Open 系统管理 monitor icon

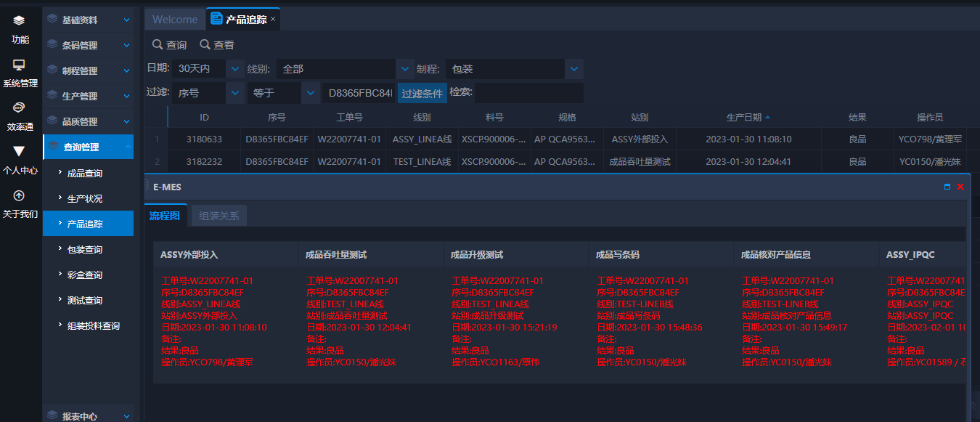point(20,65)
